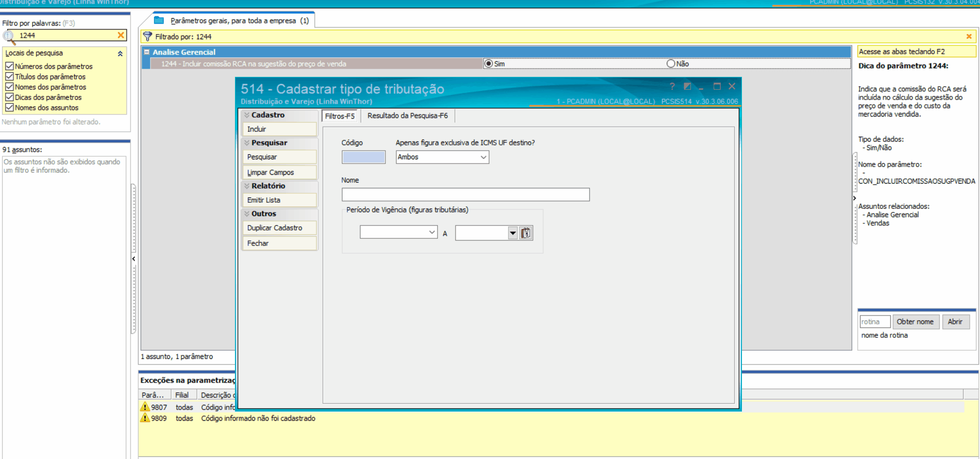Focus the Filtro por palavras field
Image resolution: width=980 pixels, height=459 pixels.
point(67,35)
